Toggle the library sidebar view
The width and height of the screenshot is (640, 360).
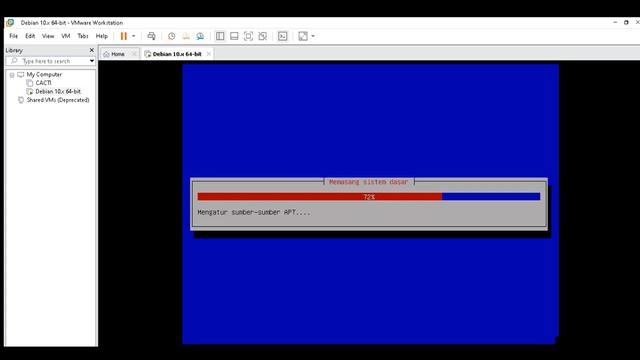pos(220,36)
